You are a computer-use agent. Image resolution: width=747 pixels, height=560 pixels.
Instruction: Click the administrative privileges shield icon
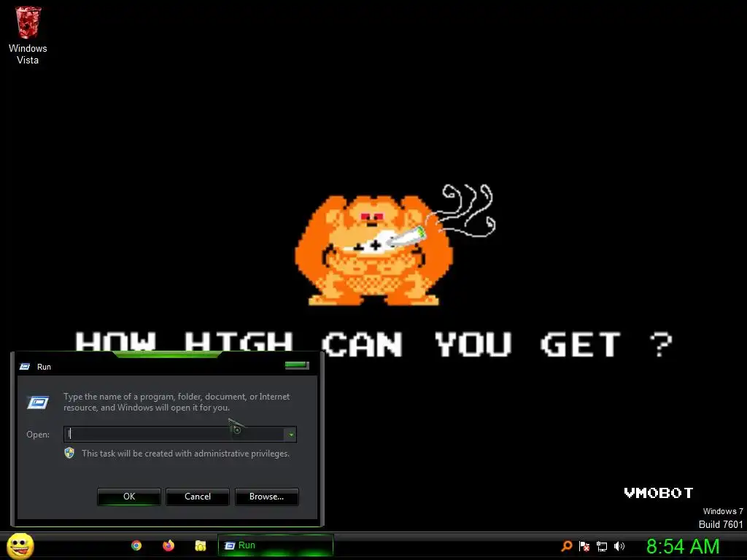click(x=69, y=453)
